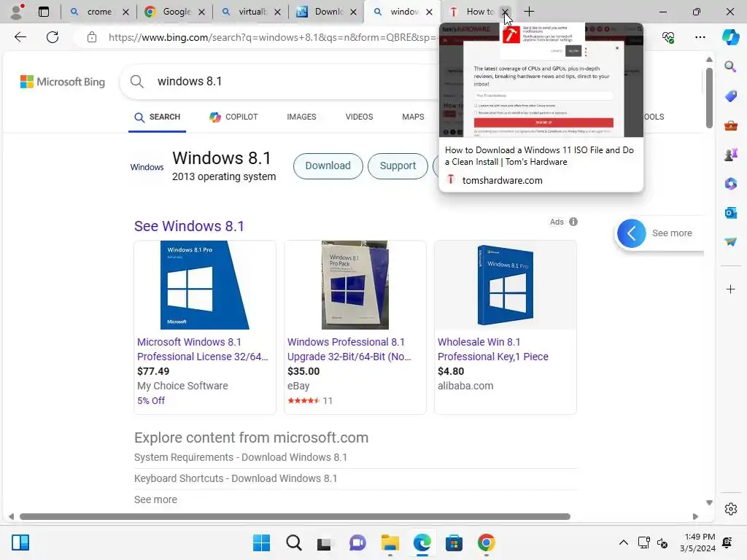Open the Browser essentials heart icon
This screenshot has height=560, width=747.
(668, 37)
